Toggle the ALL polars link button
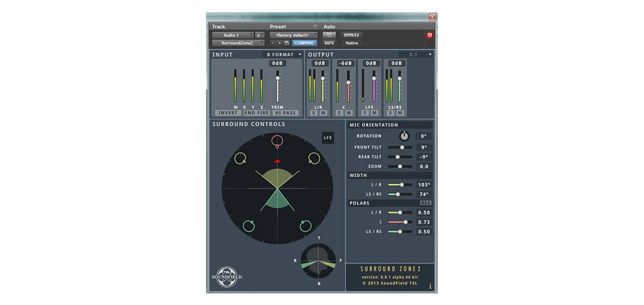644x305 pixels. (x=425, y=203)
